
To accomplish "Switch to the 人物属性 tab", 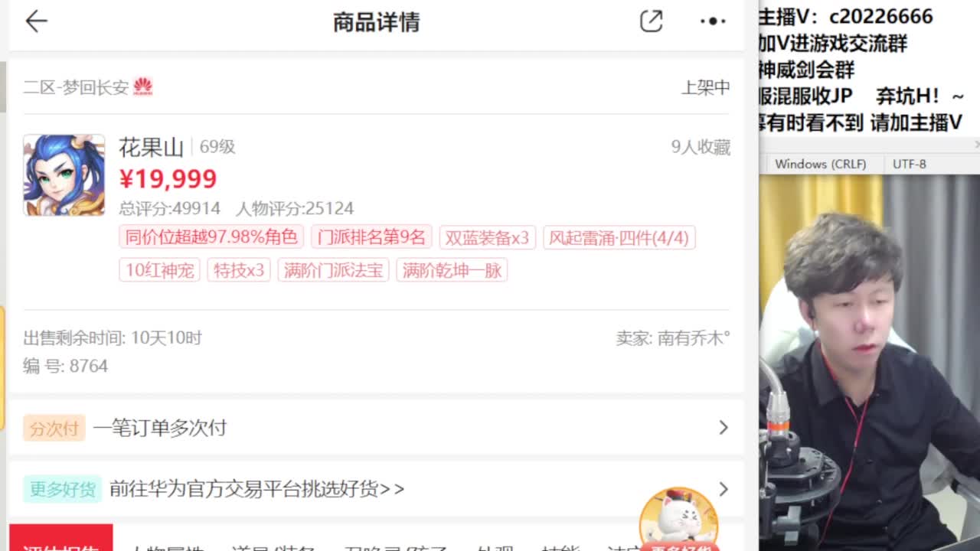I will click(166, 545).
